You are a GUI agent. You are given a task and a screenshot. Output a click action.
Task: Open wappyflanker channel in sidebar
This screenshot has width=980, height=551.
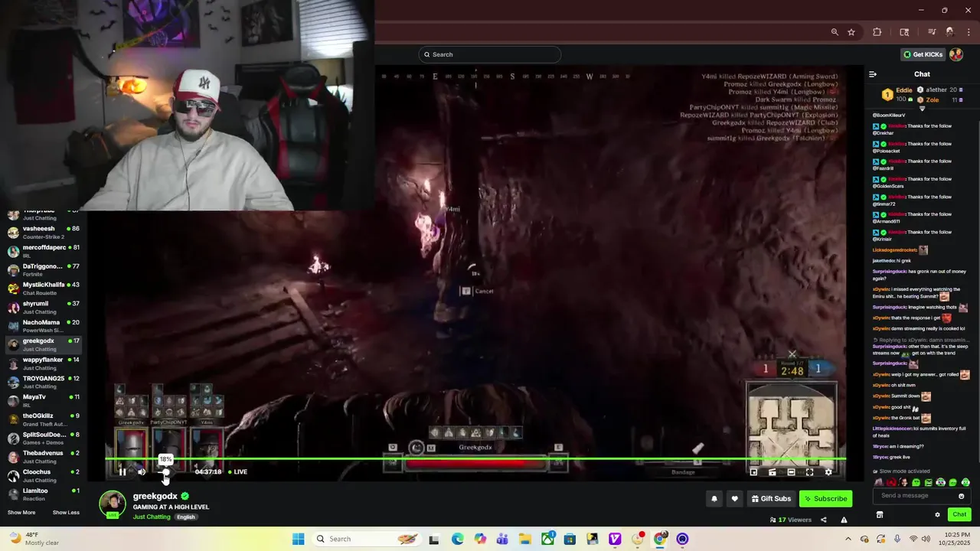(45, 363)
